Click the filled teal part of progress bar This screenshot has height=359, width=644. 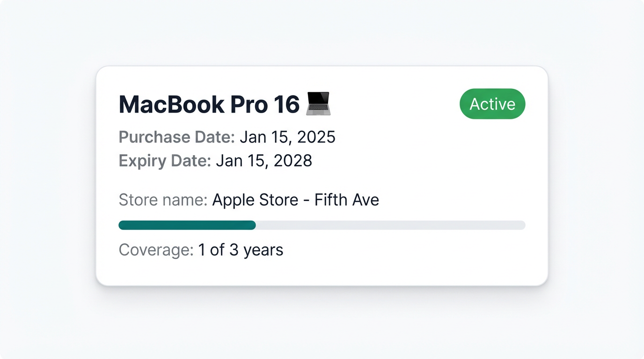187,225
